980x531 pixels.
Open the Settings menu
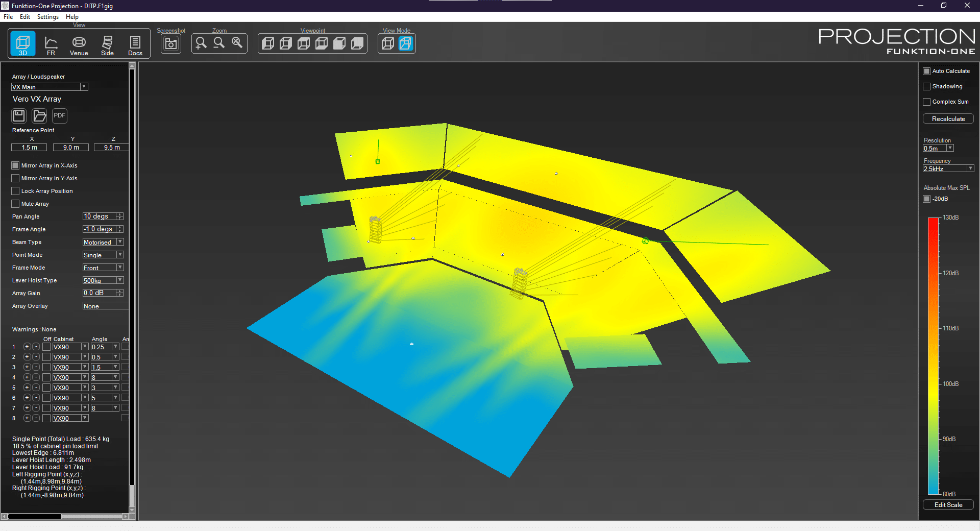47,17
